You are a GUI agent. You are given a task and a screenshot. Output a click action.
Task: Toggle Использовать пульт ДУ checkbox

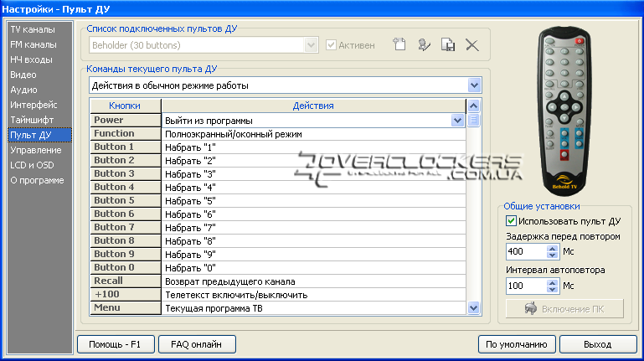511,221
